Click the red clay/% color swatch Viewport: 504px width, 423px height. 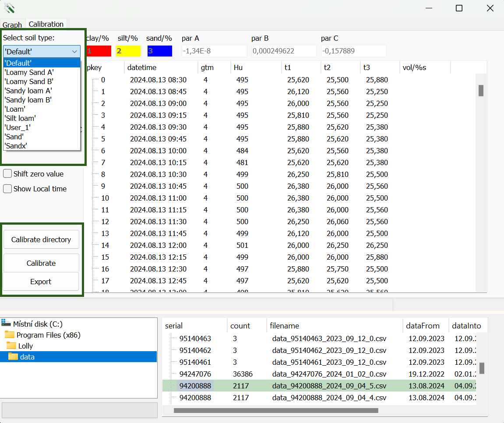[x=99, y=51]
